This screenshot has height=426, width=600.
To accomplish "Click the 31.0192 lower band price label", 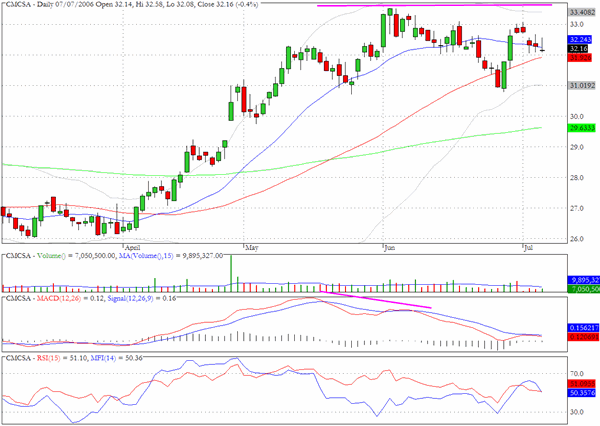I will coord(582,86).
